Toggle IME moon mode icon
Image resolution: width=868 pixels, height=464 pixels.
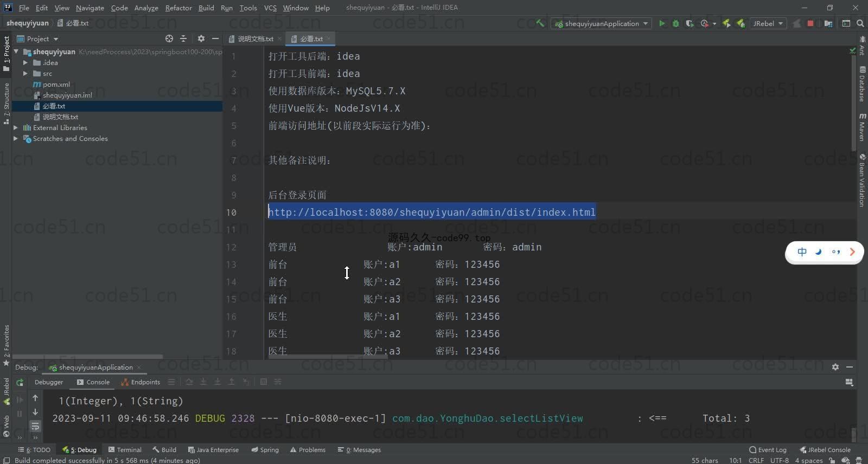tap(819, 252)
